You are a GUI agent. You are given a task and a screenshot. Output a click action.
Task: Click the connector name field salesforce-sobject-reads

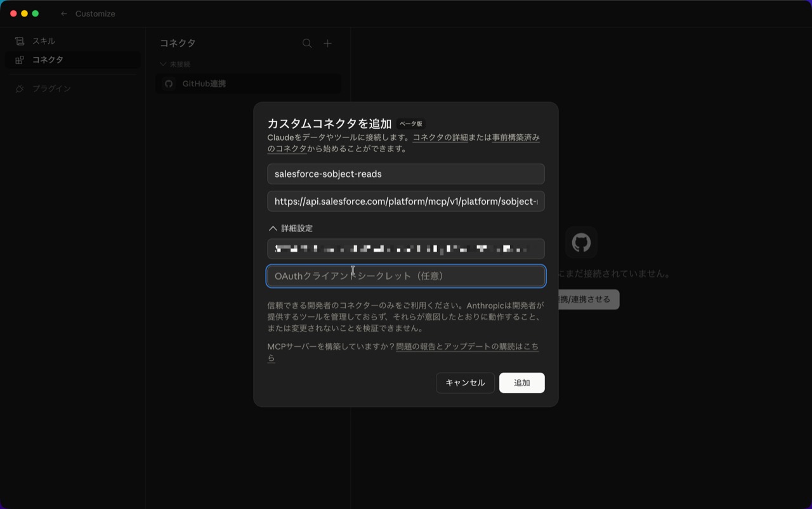[405, 174]
